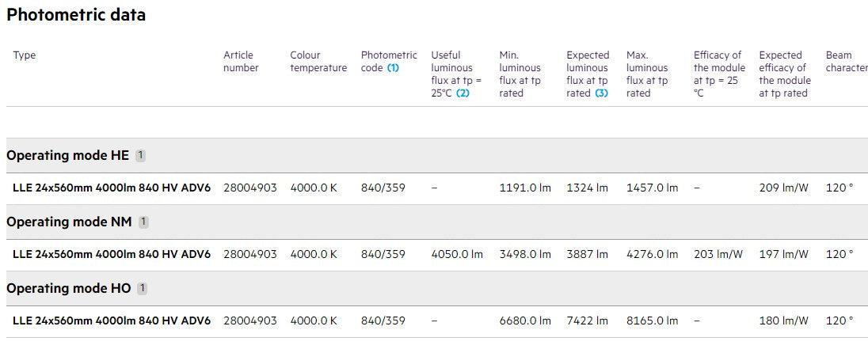The width and height of the screenshot is (868, 349).
Task: Click the Min. luminous flux column header
Action: [520, 74]
